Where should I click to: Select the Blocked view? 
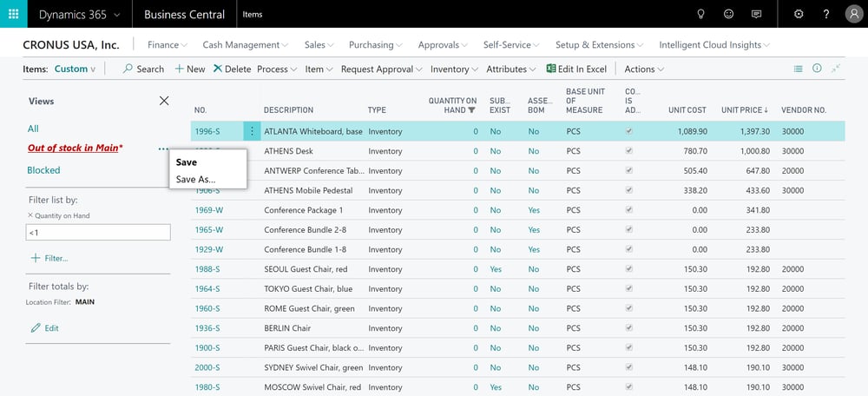pos(43,170)
